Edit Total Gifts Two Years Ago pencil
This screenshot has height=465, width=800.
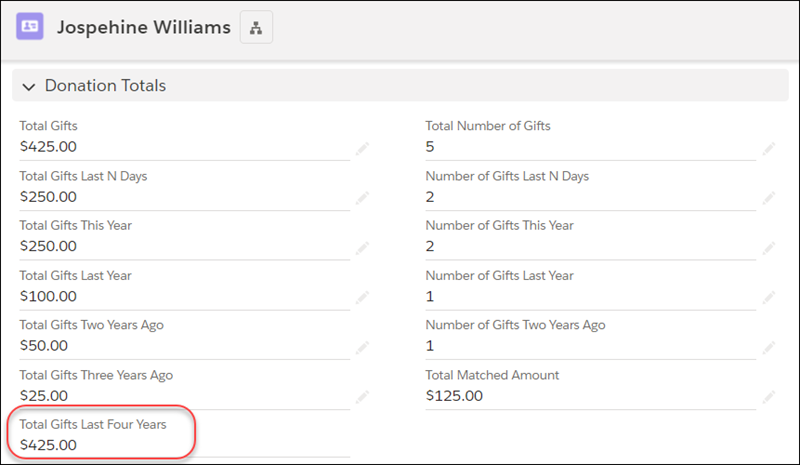coord(362,348)
